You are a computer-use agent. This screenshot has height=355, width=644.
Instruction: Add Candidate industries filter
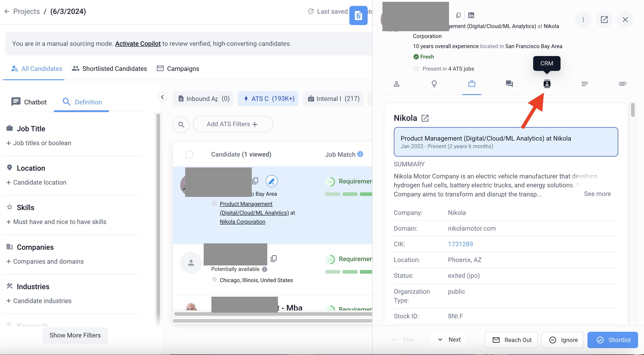pos(39,301)
